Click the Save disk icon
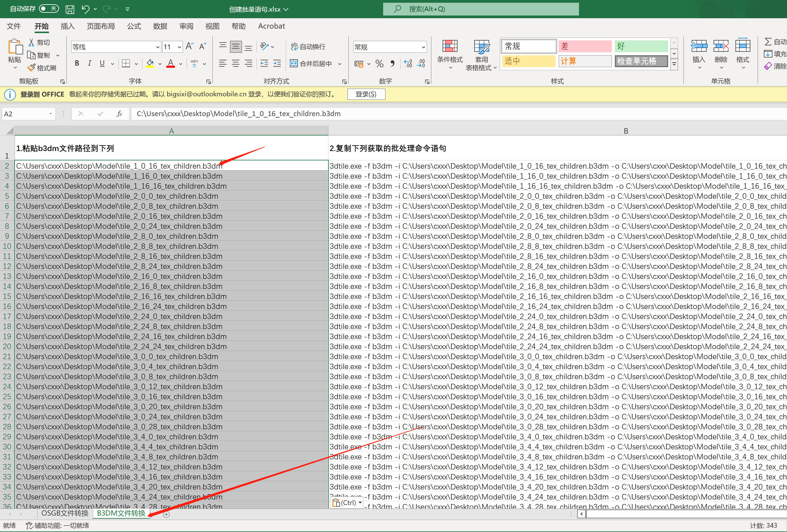This screenshot has width=787, height=532. coord(70,9)
